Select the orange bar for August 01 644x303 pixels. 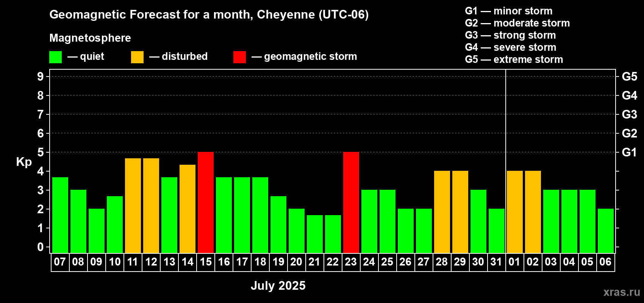pos(515,212)
